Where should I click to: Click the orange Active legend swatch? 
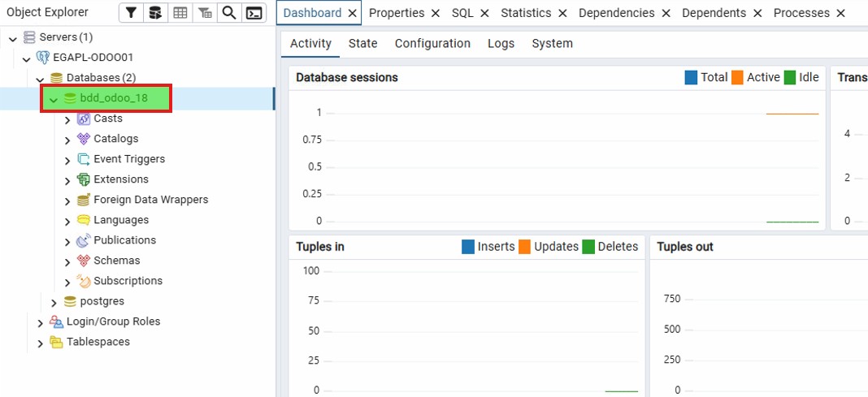(737, 78)
